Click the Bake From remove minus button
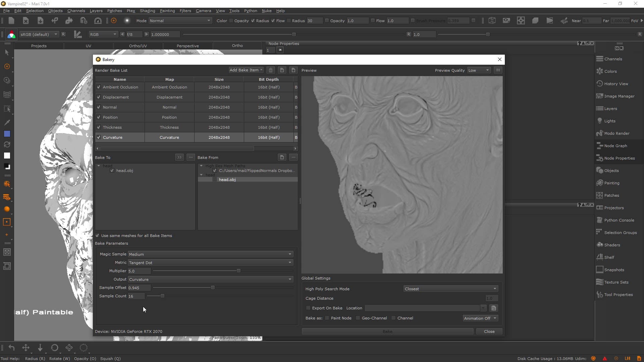Screen dimensions: 644x362 coord(293,157)
